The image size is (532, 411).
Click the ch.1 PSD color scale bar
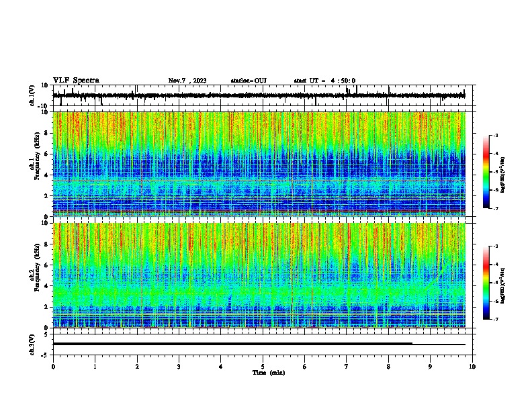point(486,172)
